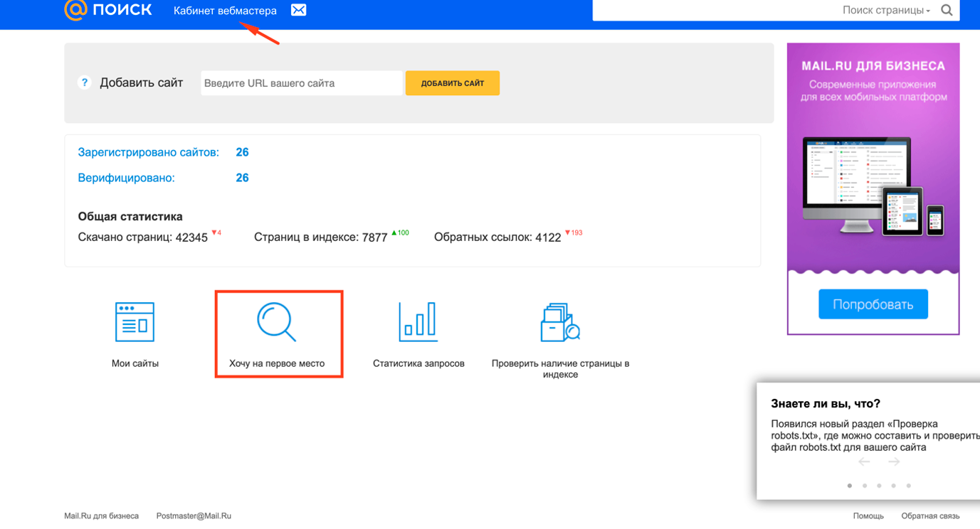
Task: Click the MAIL.RU ДЛЯ БИЗНЕСА ad heading
Action: [873, 66]
